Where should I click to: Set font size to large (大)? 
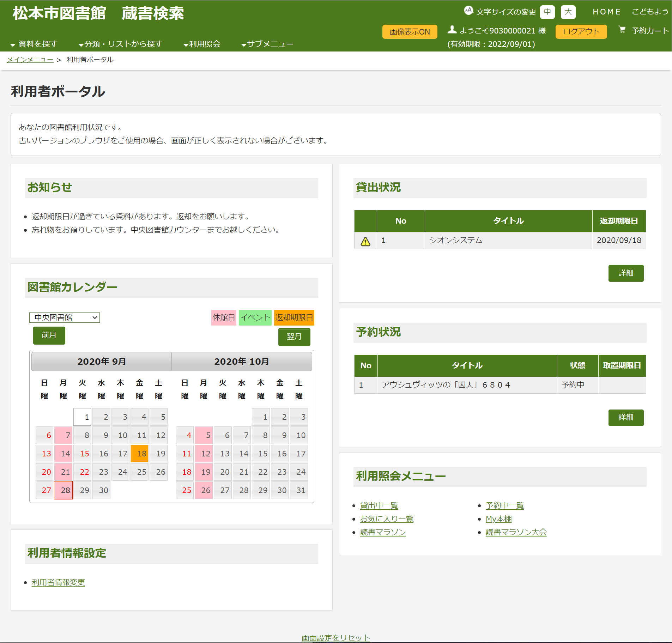pyautogui.click(x=568, y=12)
